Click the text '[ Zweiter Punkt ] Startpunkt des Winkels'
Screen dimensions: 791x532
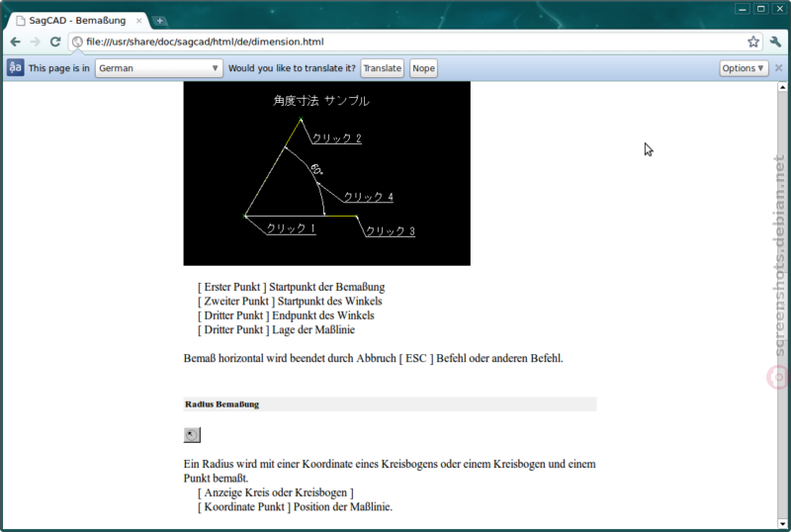290,301
